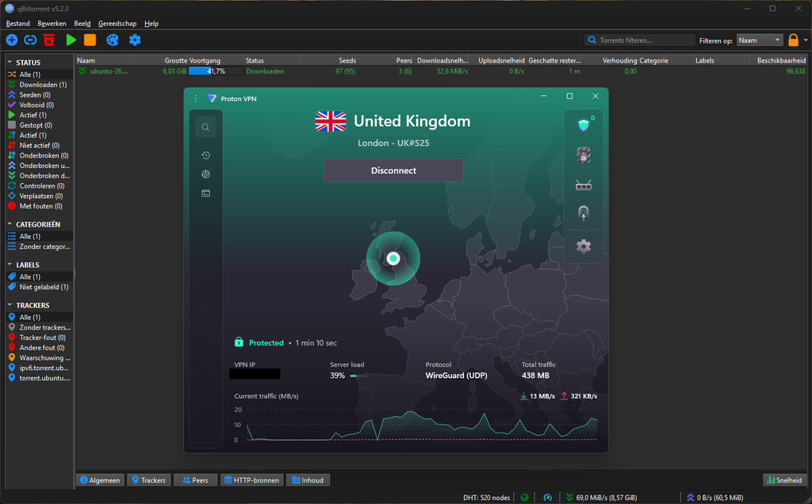Filter by Seeden (0) status

point(40,94)
